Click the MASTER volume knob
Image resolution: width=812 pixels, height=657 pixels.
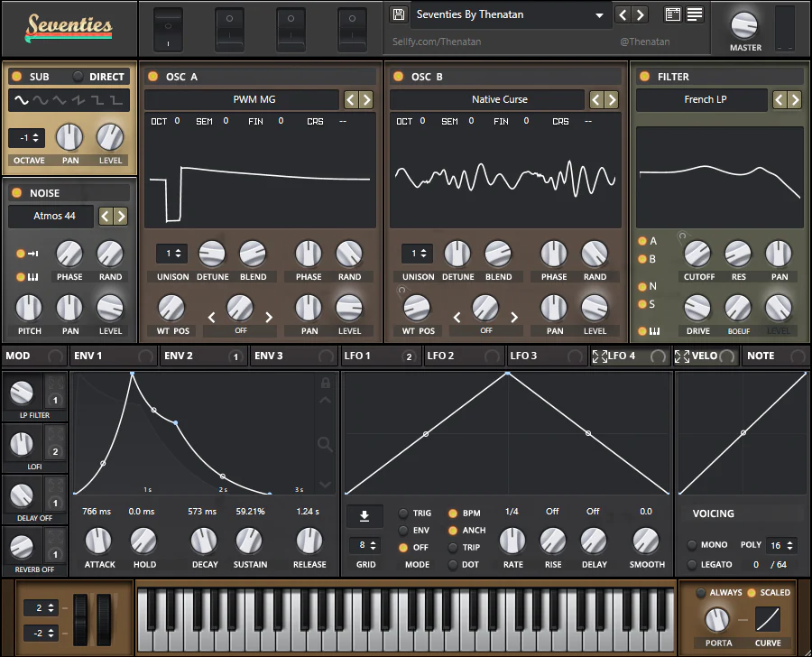[744, 24]
